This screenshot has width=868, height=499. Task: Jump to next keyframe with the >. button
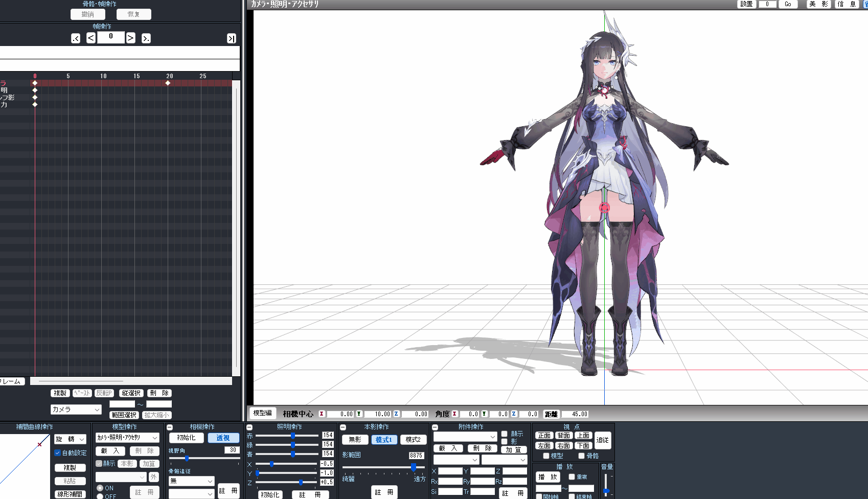[x=146, y=38]
